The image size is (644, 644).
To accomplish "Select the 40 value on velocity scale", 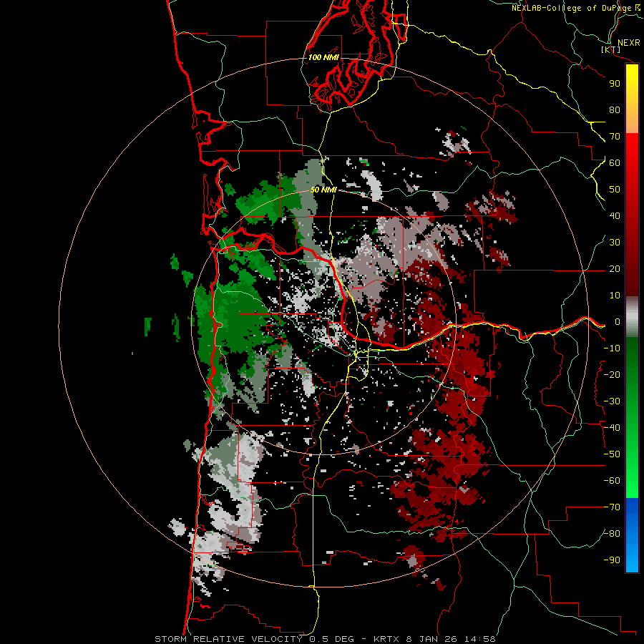I will pos(615,216).
